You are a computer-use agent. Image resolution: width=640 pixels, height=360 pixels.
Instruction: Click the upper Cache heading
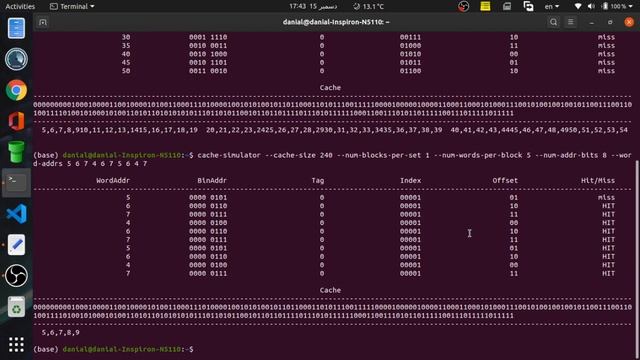click(x=330, y=88)
